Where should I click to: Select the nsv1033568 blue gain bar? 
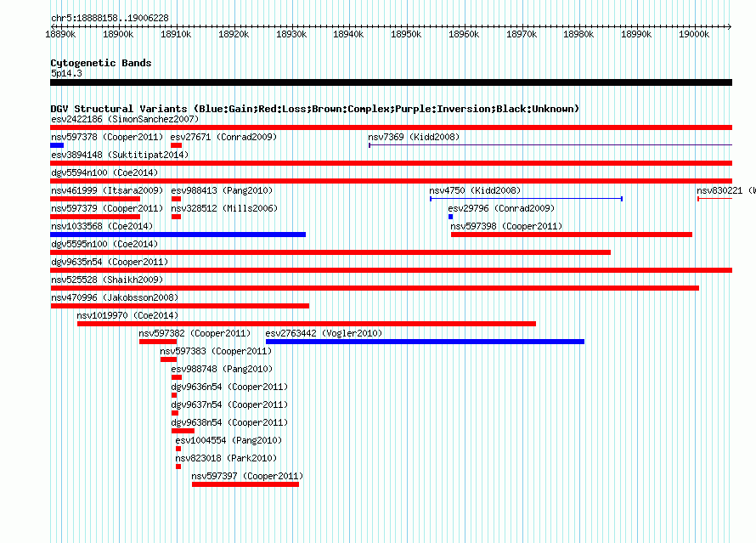(178, 235)
